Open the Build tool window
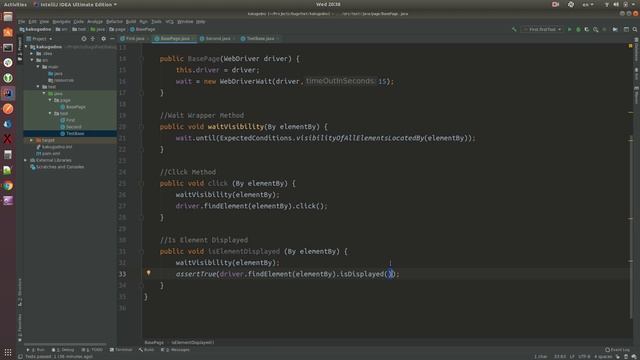Viewport: 640px width, 360px height. (147, 350)
